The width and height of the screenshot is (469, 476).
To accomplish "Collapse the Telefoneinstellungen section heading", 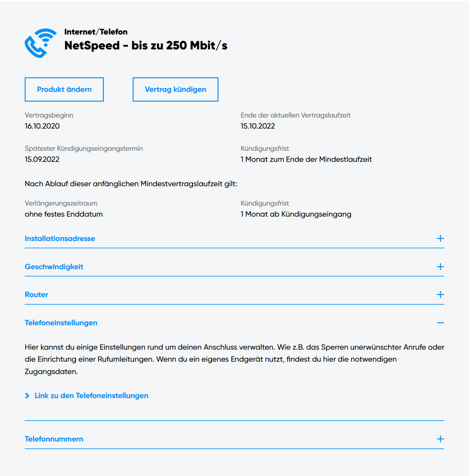I will (61, 323).
